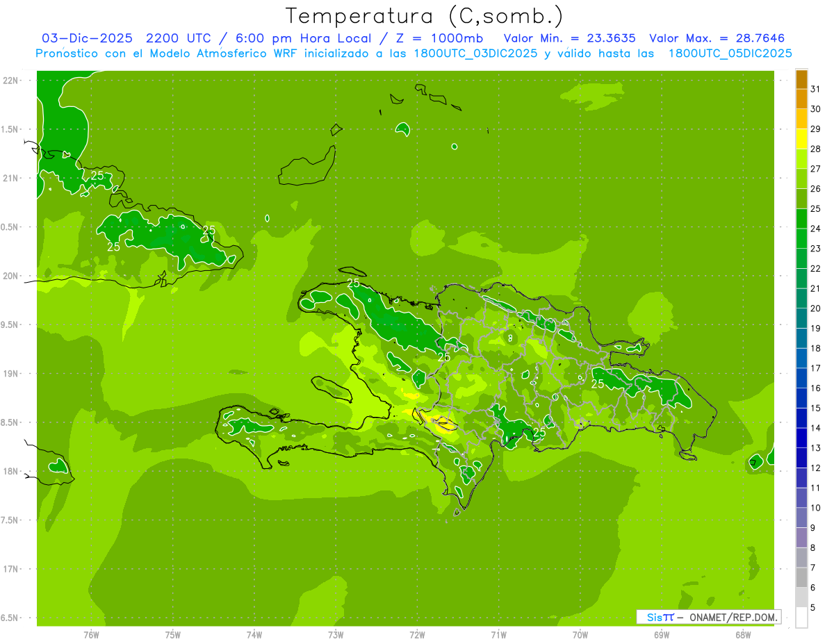Viewport: 834px width, 644px height.
Task: Click the SisTT ONAMET/REP.DOM. credit label
Action: click(x=708, y=617)
